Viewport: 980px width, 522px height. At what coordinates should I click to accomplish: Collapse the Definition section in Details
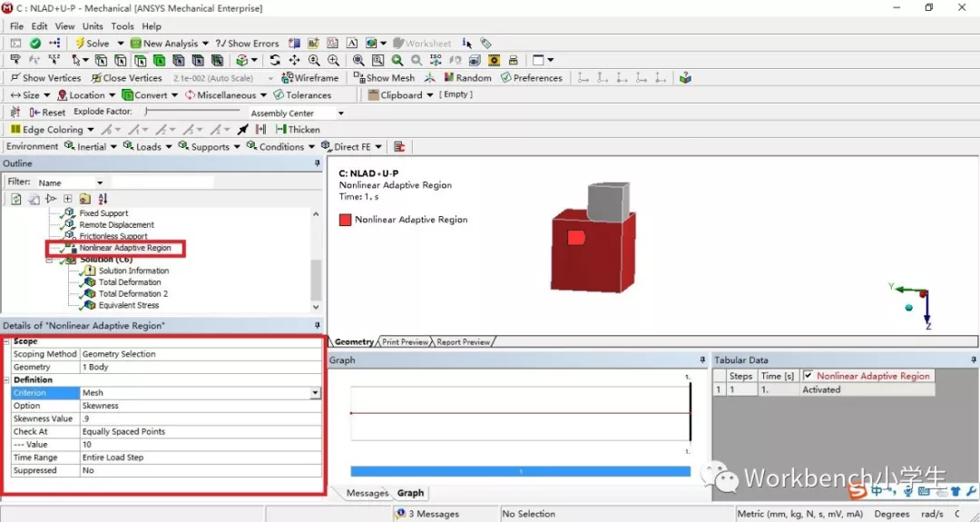(x=7, y=379)
